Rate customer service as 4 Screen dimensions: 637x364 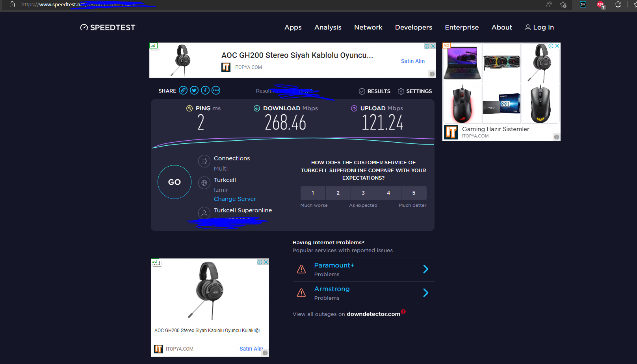click(388, 193)
